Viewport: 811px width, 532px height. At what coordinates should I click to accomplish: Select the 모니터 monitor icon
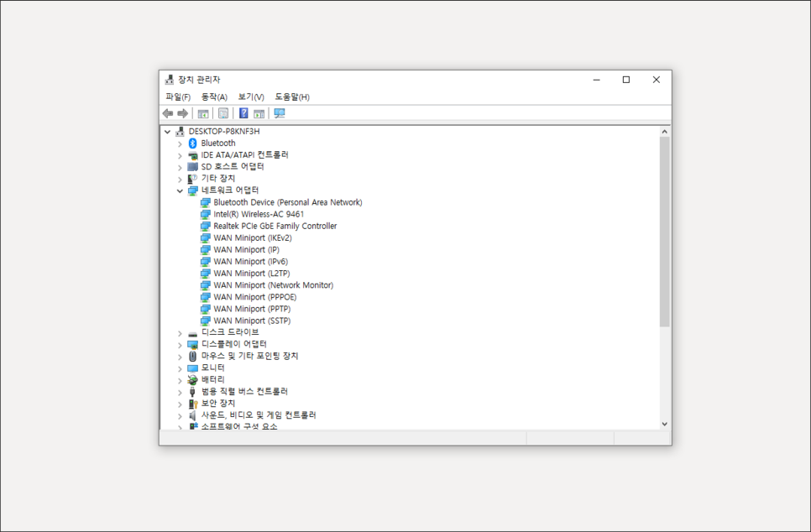tap(192, 368)
